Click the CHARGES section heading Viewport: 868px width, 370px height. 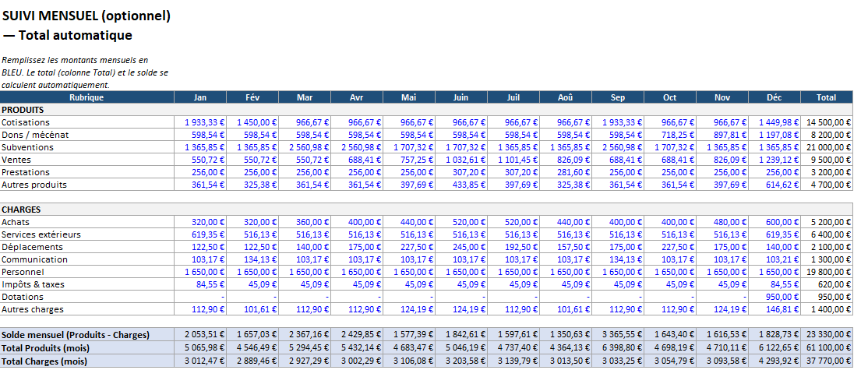point(21,210)
